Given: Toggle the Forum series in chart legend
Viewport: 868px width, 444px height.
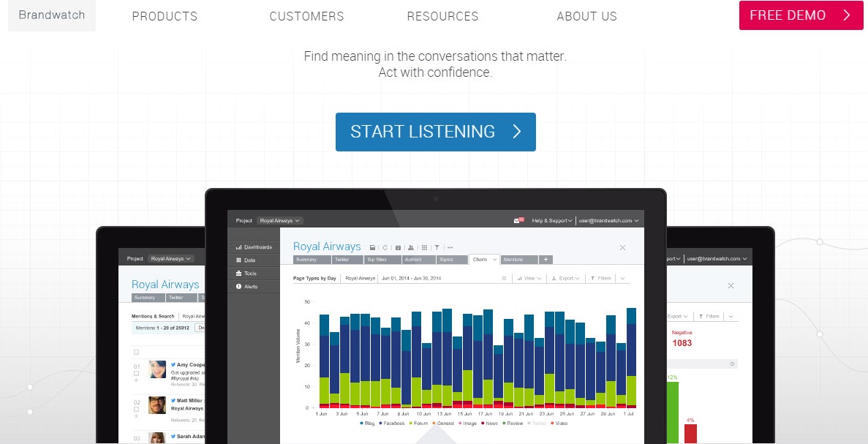Looking at the screenshot, I should [418, 424].
